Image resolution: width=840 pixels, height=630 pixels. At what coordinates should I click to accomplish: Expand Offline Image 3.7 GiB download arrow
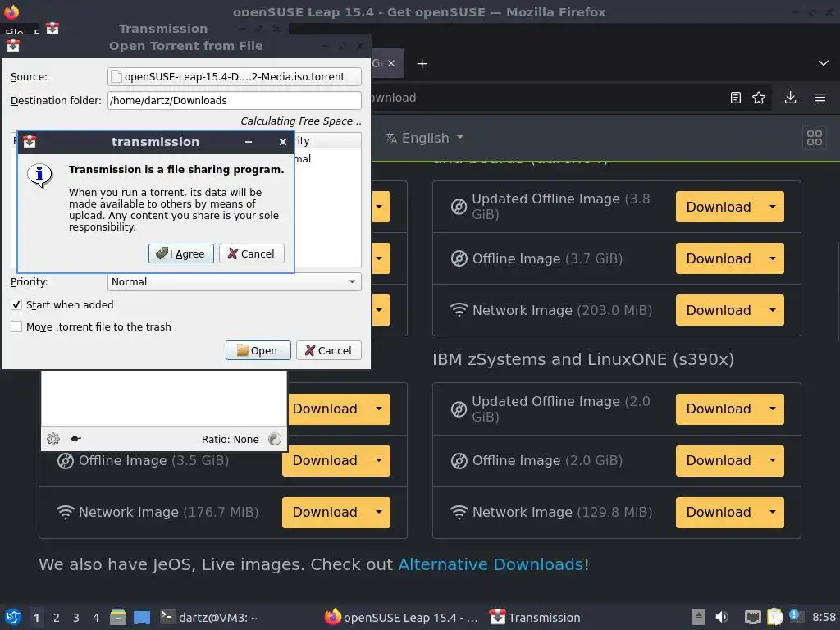(x=773, y=258)
